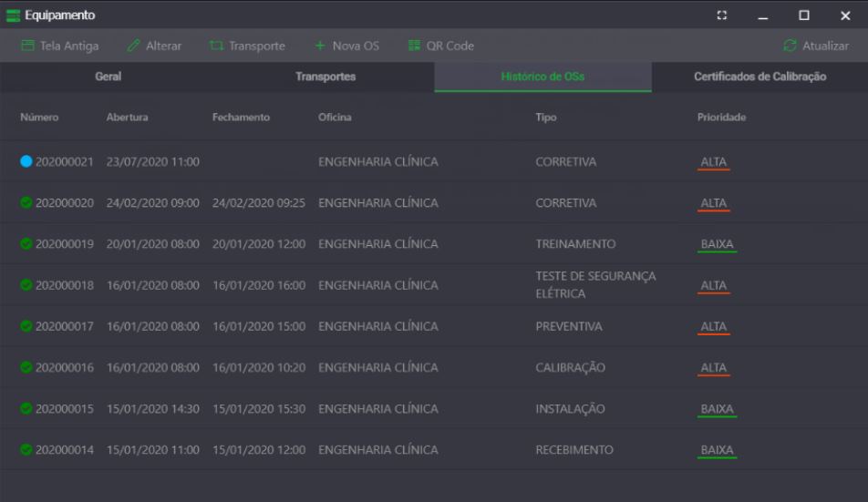Viewport: 868px width, 502px height.
Task: Click the Alterar pencil icon
Action: [134, 46]
